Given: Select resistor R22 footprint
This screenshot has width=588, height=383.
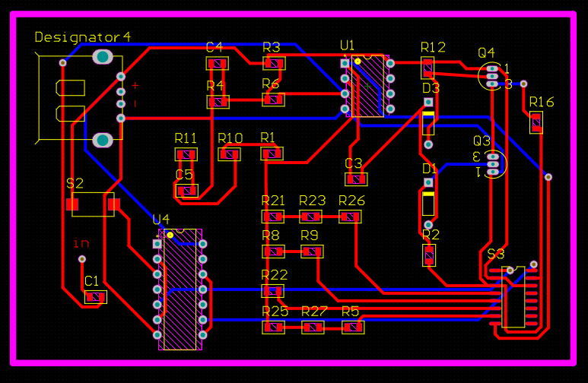Looking at the screenshot, I should point(272,291).
